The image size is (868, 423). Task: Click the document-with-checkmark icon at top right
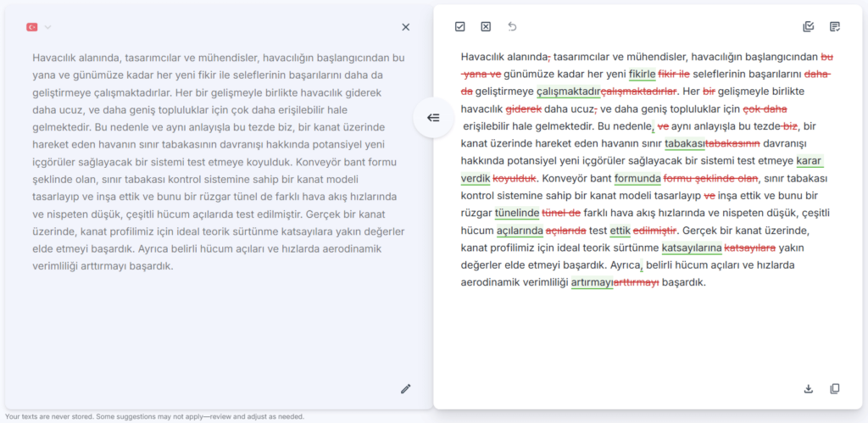tap(835, 26)
